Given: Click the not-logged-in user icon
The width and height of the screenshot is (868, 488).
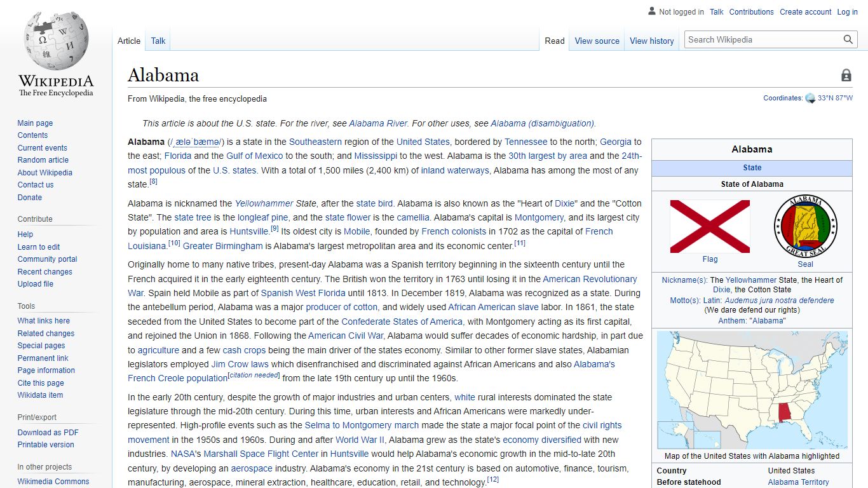Looking at the screenshot, I should coord(652,11).
